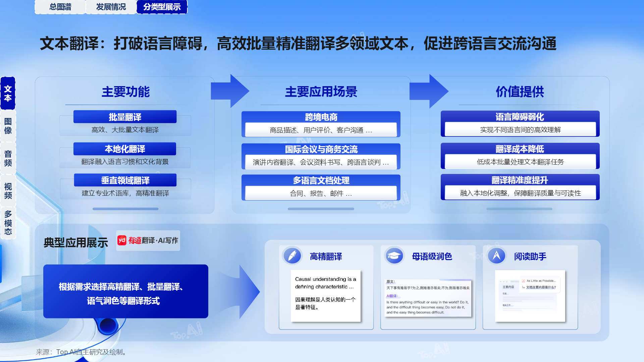
Task: Click the 国际会议与商务交流 header
Action: click(x=321, y=149)
